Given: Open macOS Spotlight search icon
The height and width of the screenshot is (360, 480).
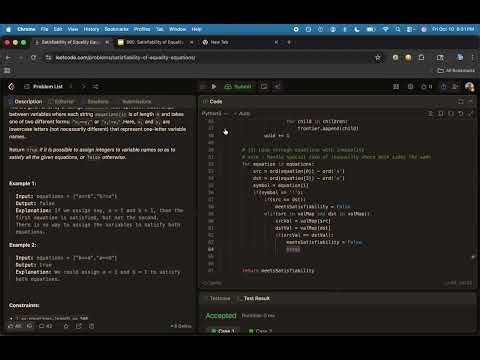Looking at the screenshot, I should pyautogui.click(x=398, y=29).
